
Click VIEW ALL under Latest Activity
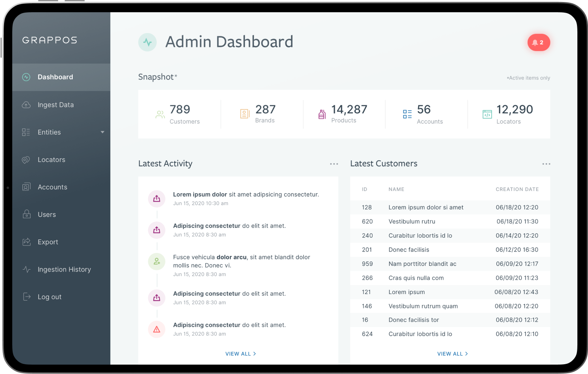click(x=241, y=354)
